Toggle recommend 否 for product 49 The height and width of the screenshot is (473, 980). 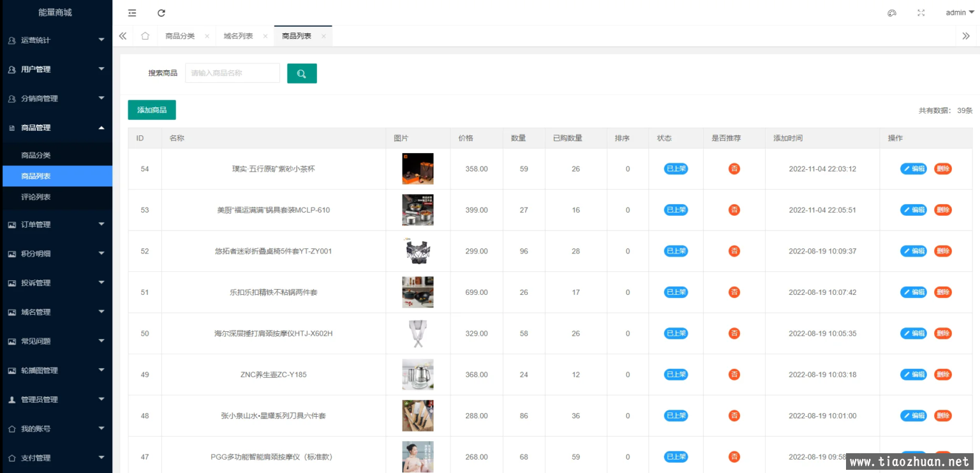click(x=734, y=375)
